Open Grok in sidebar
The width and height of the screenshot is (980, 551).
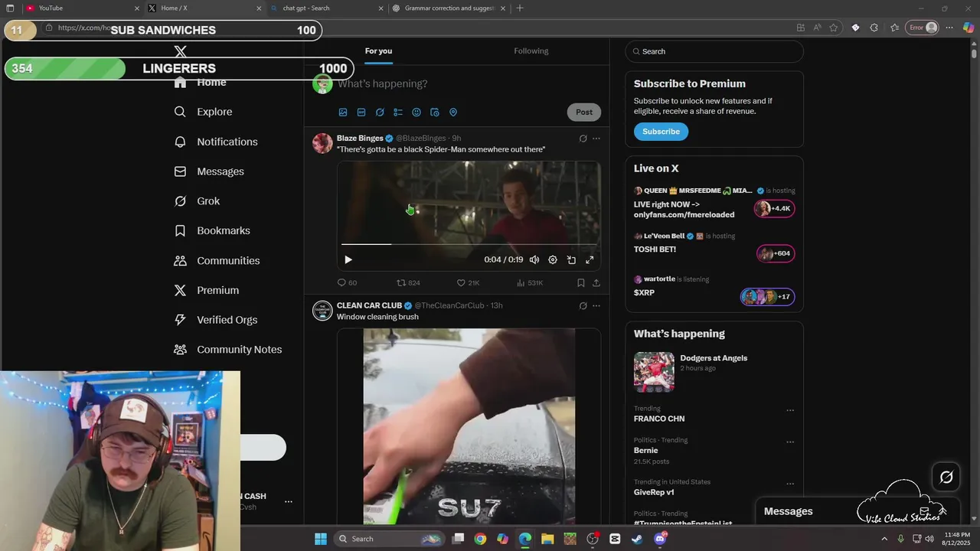tap(198, 201)
